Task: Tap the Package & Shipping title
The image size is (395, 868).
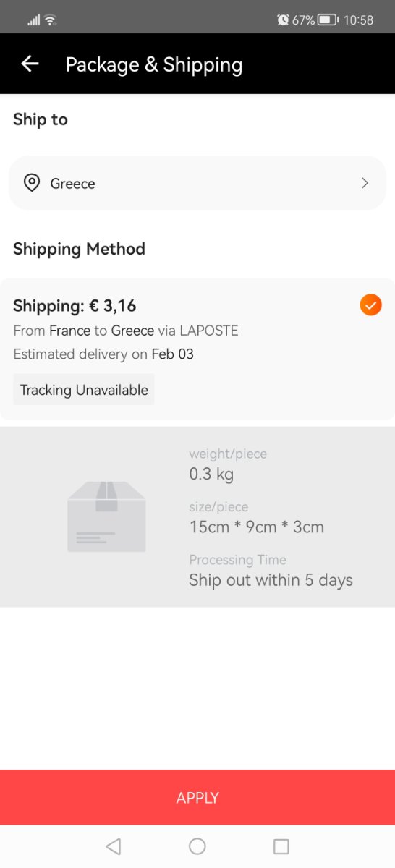Action: (154, 64)
